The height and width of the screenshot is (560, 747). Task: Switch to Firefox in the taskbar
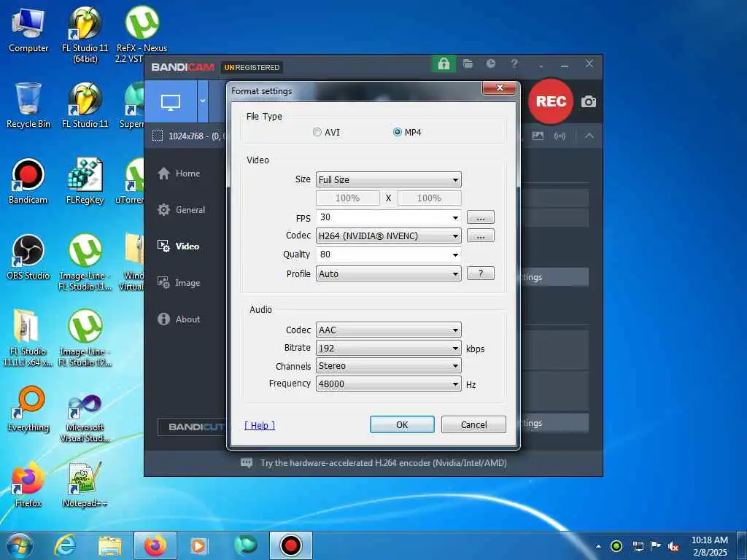[x=155, y=545]
